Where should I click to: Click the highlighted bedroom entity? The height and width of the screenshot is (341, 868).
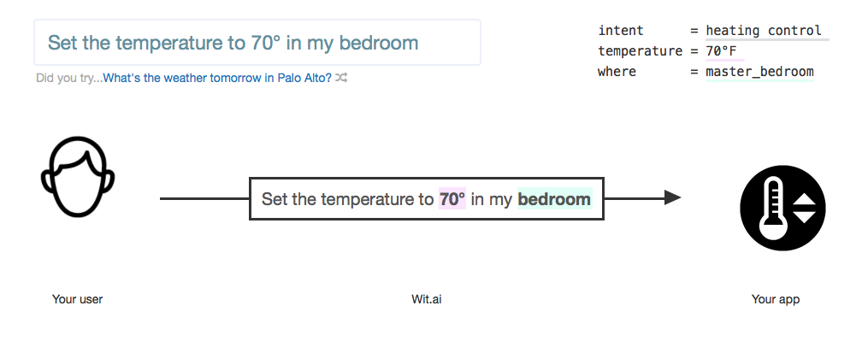pos(554,199)
